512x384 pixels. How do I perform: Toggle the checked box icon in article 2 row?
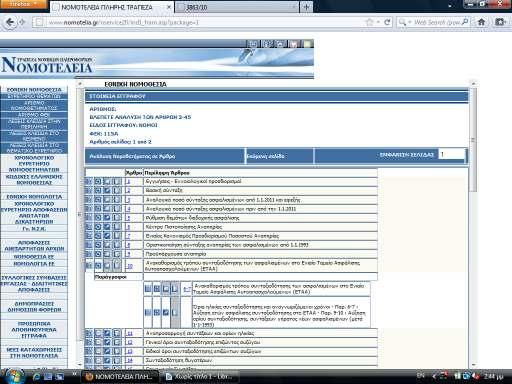(x=107, y=191)
